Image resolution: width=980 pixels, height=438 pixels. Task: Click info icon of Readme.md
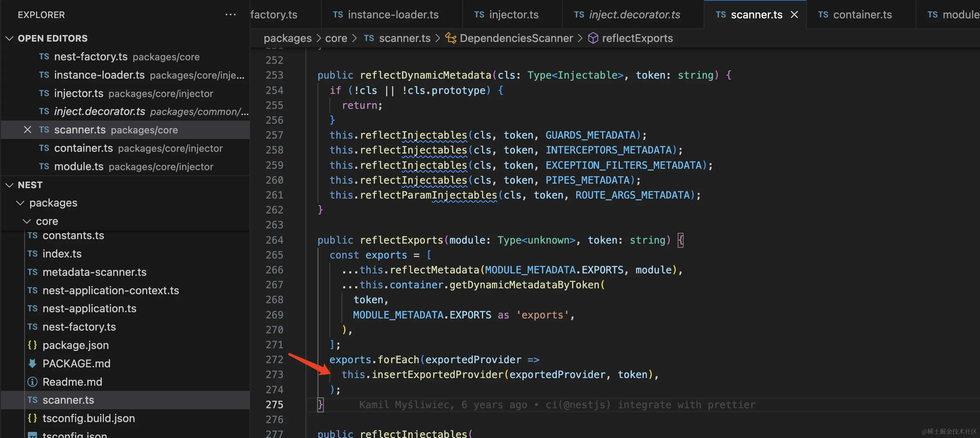[33, 382]
